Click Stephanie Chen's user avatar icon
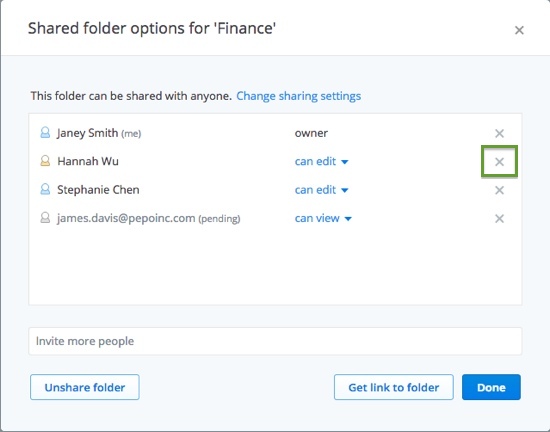The image size is (550, 432). (45, 189)
